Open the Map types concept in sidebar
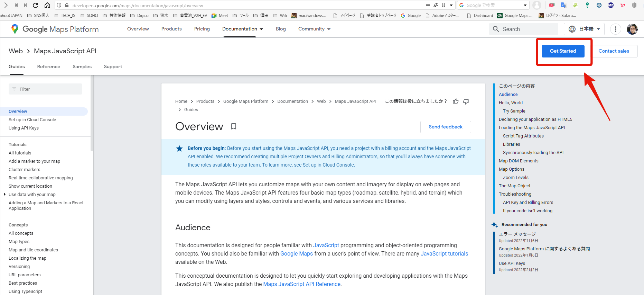The image size is (644, 295). click(x=19, y=242)
